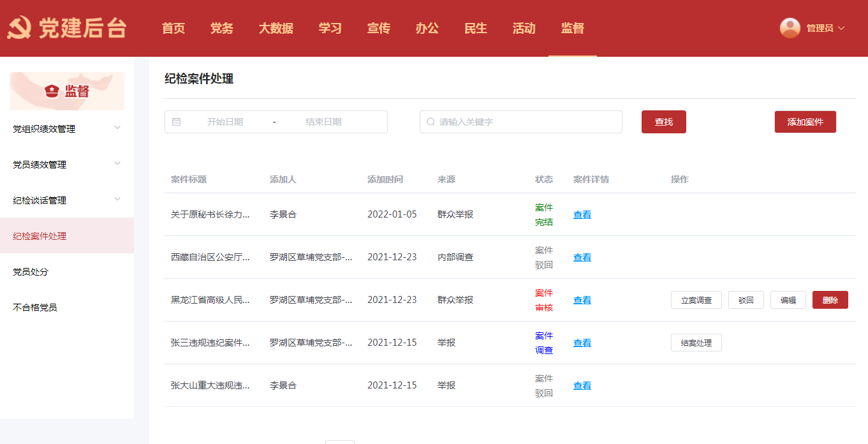Click the 添加案件 button

[x=805, y=122]
